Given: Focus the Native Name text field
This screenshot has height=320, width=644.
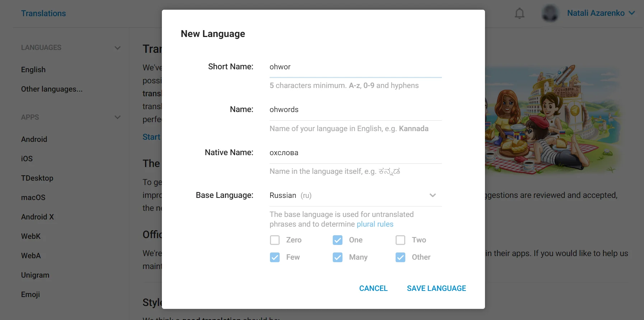Looking at the screenshot, I should 355,153.
